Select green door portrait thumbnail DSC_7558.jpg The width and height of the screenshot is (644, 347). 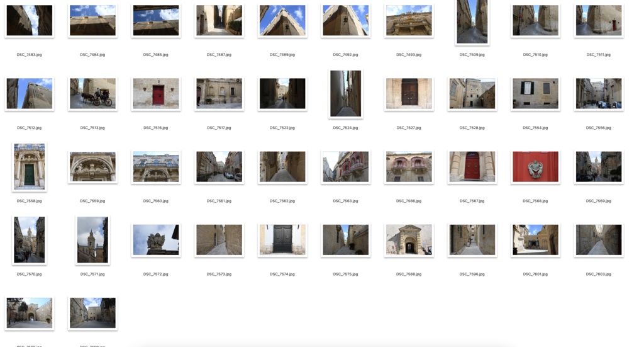point(29,166)
